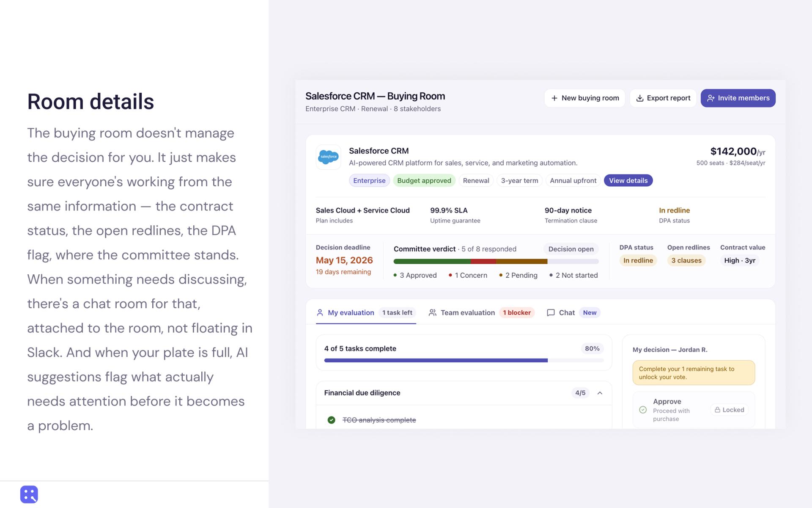Click the add-person icon in Invite members

[x=711, y=98]
